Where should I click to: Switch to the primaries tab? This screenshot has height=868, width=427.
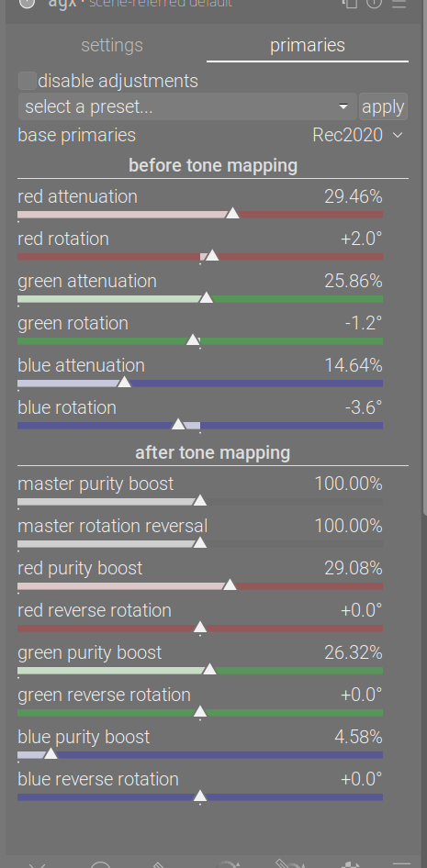click(308, 45)
